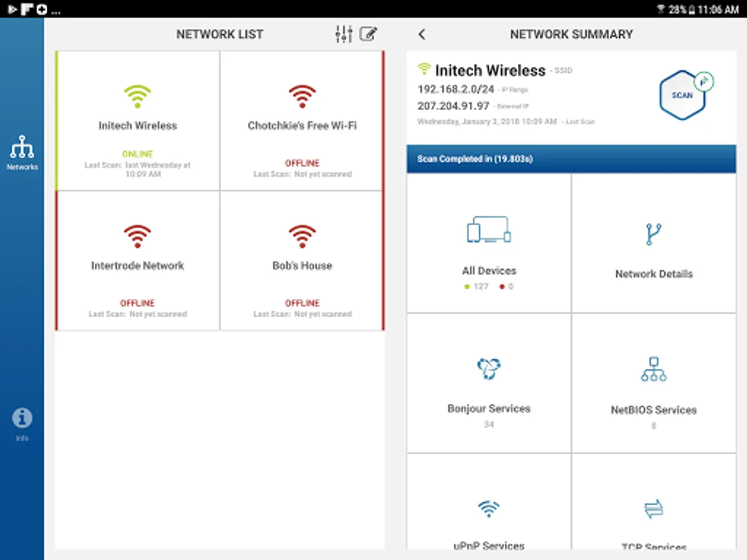Select the Initech Wireless network card
This screenshot has height=560, width=747.
tap(138, 121)
